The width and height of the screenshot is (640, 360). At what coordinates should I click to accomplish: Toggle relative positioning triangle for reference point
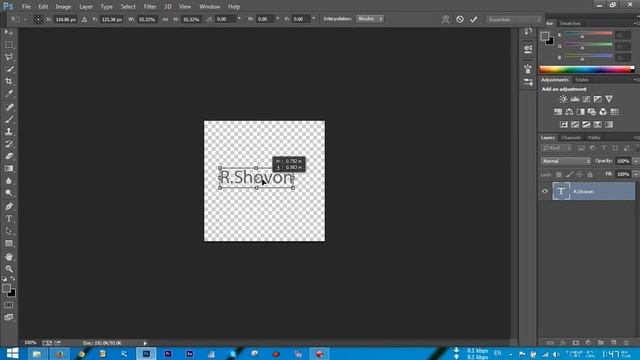click(x=84, y=19)
